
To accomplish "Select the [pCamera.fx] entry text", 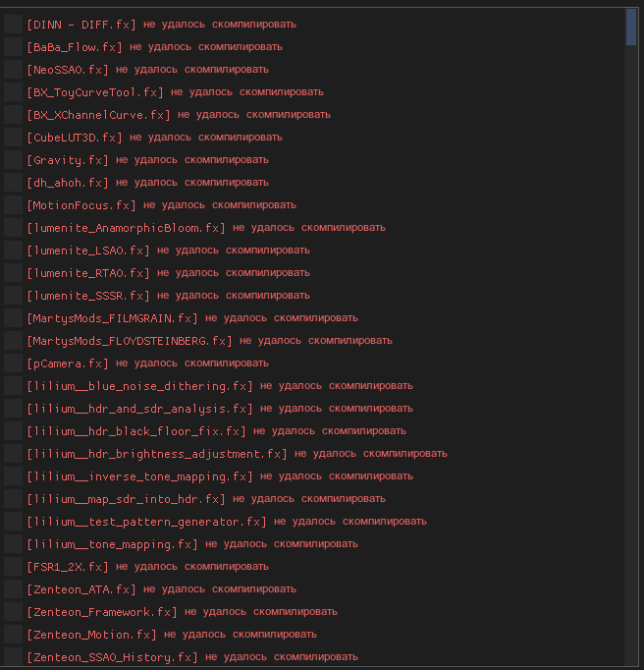I will (x=148, y=364).
